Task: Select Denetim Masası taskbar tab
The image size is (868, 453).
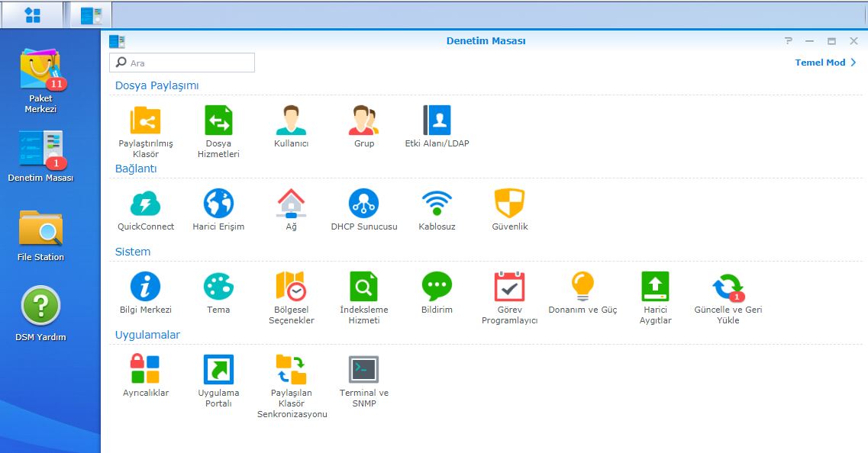Action: click(92, 14)
